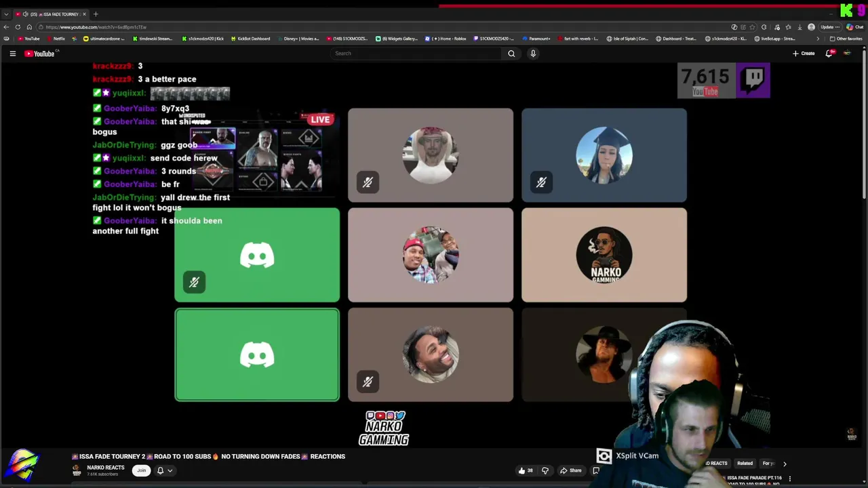Select the Related chip filter
The width and height of the screenshot is (868, 488).
point(745,464)
